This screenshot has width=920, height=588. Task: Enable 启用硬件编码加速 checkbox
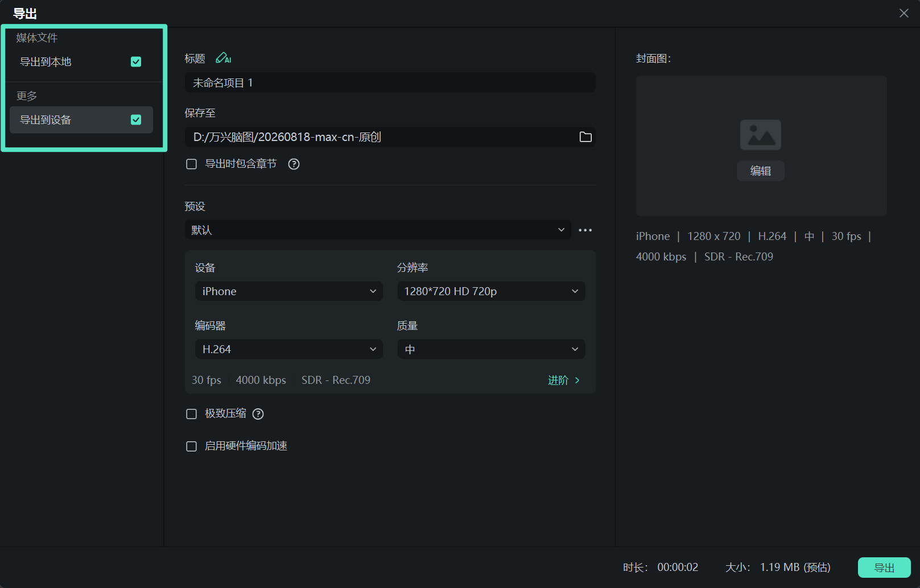click(x=192, y=446)
